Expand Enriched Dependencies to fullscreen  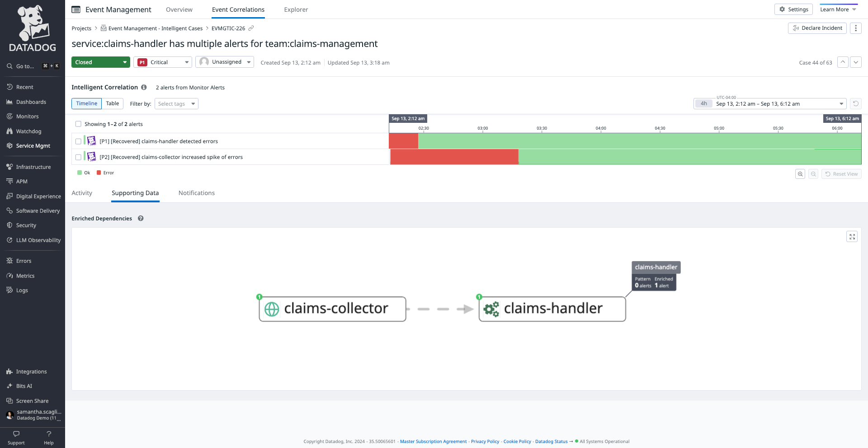(852, 236)
